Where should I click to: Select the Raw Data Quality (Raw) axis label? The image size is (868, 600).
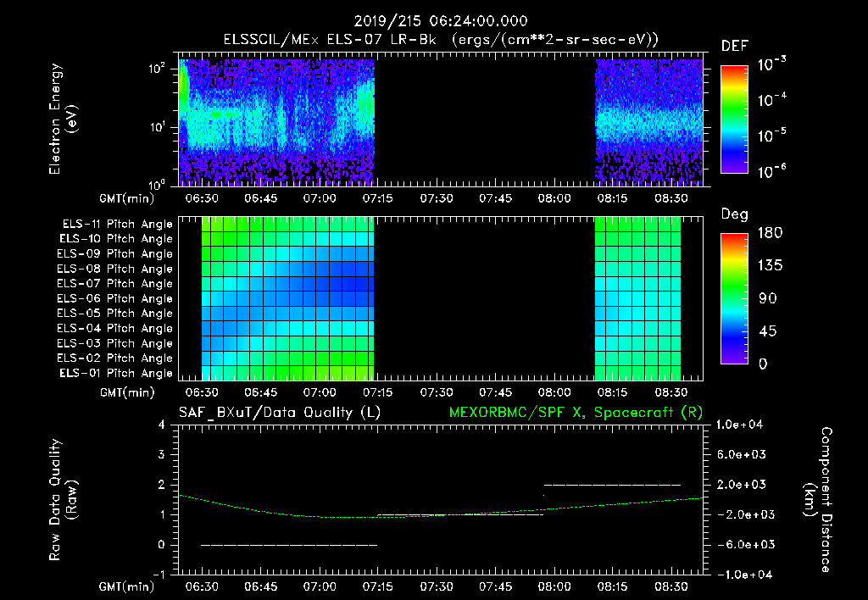point(63,500)
